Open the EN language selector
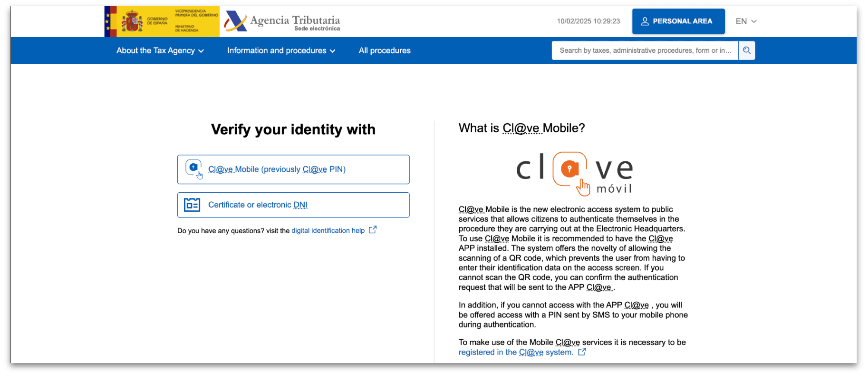 tap(745, 21)
